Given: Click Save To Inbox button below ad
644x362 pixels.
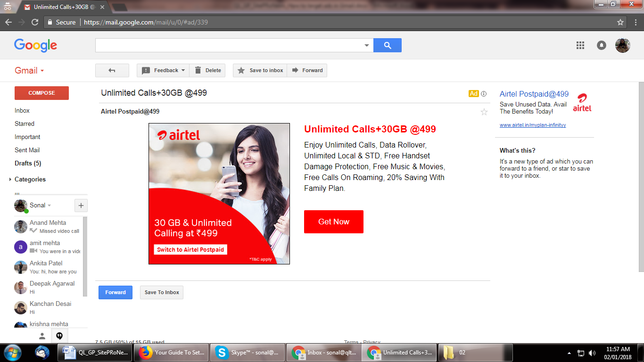Looking at the screenshot, I should pos(162,292).
